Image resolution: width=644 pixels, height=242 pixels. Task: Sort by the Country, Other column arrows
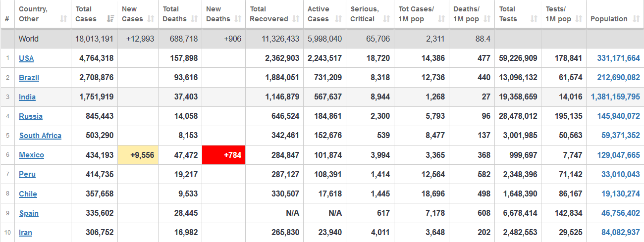pyautogui.click(x=63, y=19)
